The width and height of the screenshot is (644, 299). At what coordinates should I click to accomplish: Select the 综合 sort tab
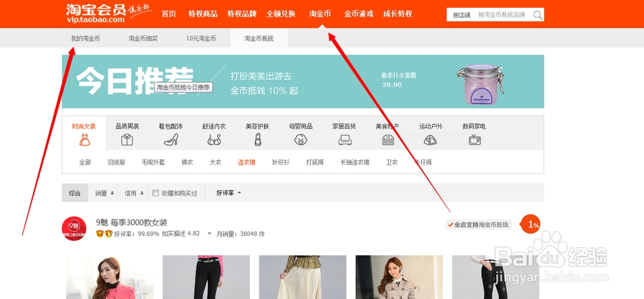[x=75, y=193]
